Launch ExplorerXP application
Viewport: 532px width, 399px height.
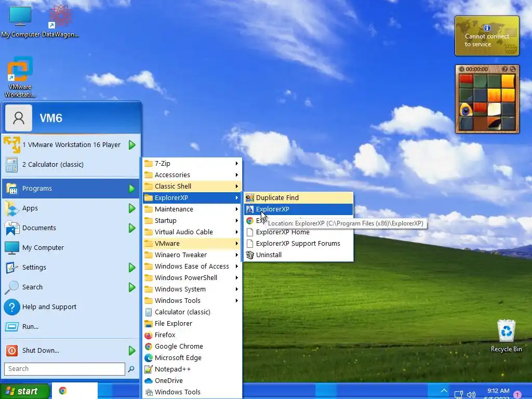coord(299,209)
